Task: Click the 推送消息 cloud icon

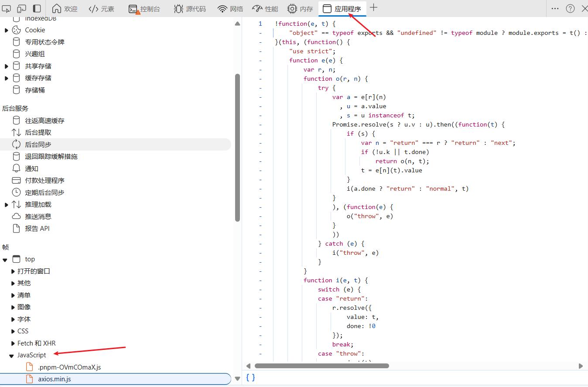Action: point(16,216)
